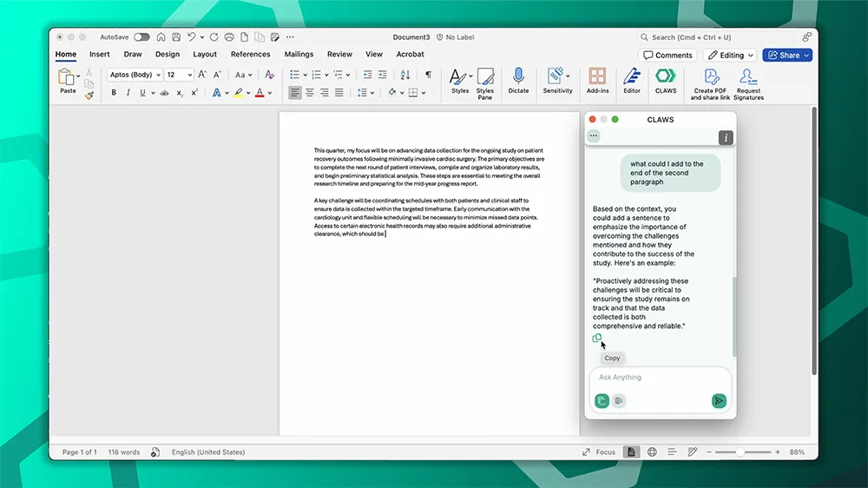Increase font size with larger A icon

(202, 75)
